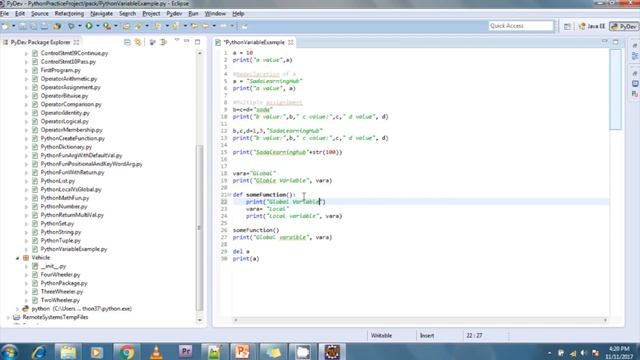640x360 pixels.
Task: Maximize the editor area
Action: point(616,42)
